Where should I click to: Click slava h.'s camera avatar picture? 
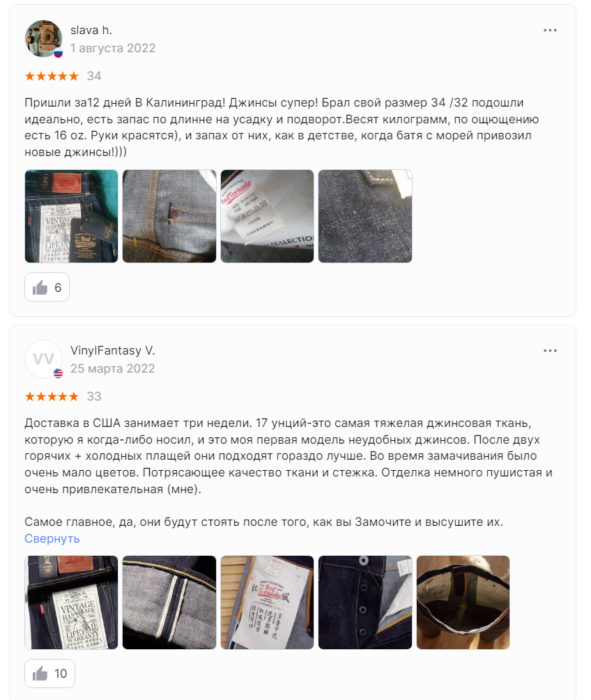(x=43, y=38)
